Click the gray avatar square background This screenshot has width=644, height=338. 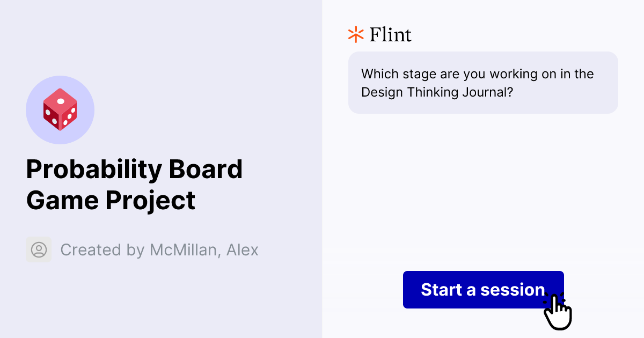[x=39, y=249]
